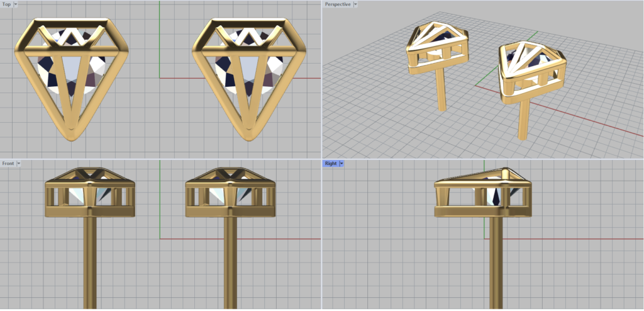Expand the Front viewport dropdown arrow
The image size is (644, 311).
19,164
